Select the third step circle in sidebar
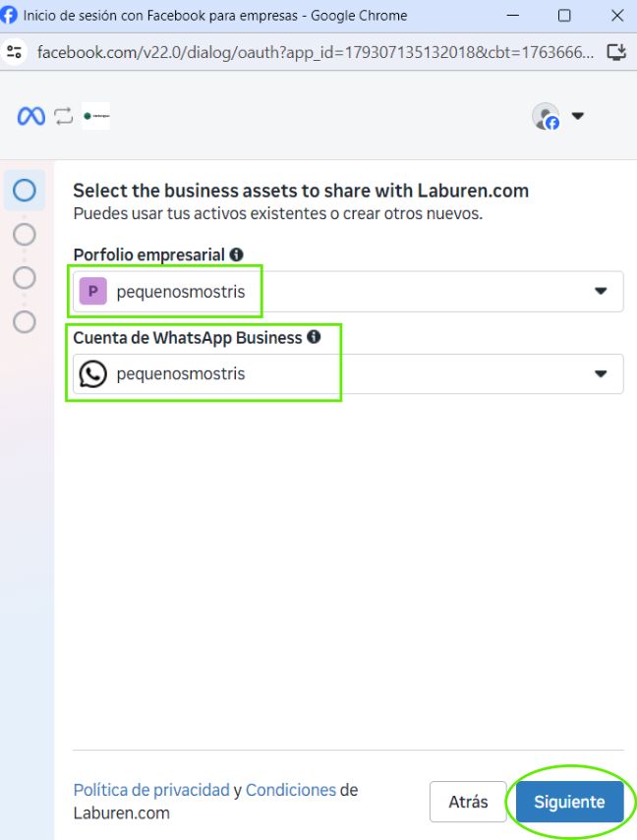This screenshot has height=840, width=637. click(x=25, y=277)
